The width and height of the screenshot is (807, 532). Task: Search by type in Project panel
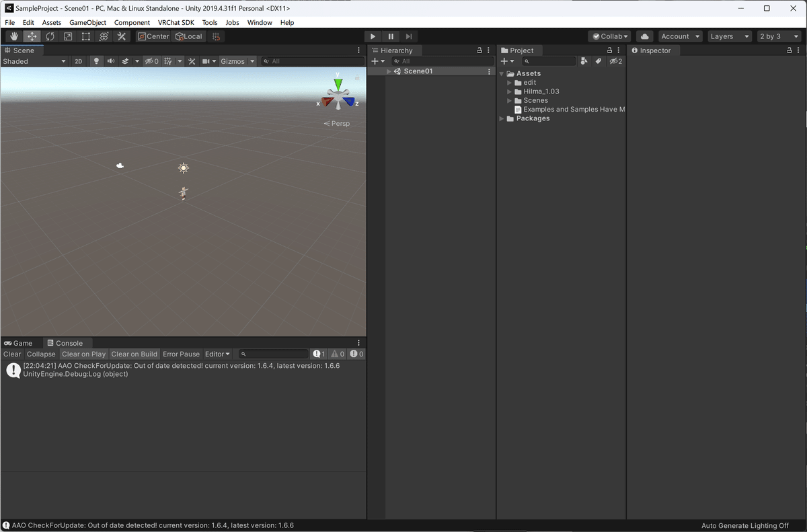click(x=584, y=61)
